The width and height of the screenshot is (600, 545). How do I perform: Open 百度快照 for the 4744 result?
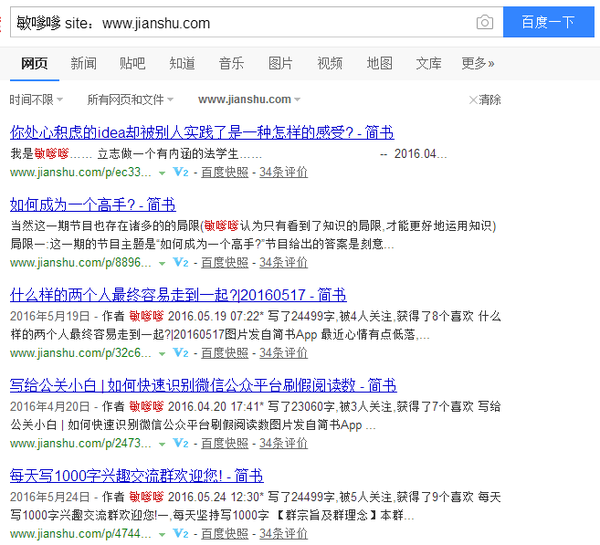tap(225, 534)
